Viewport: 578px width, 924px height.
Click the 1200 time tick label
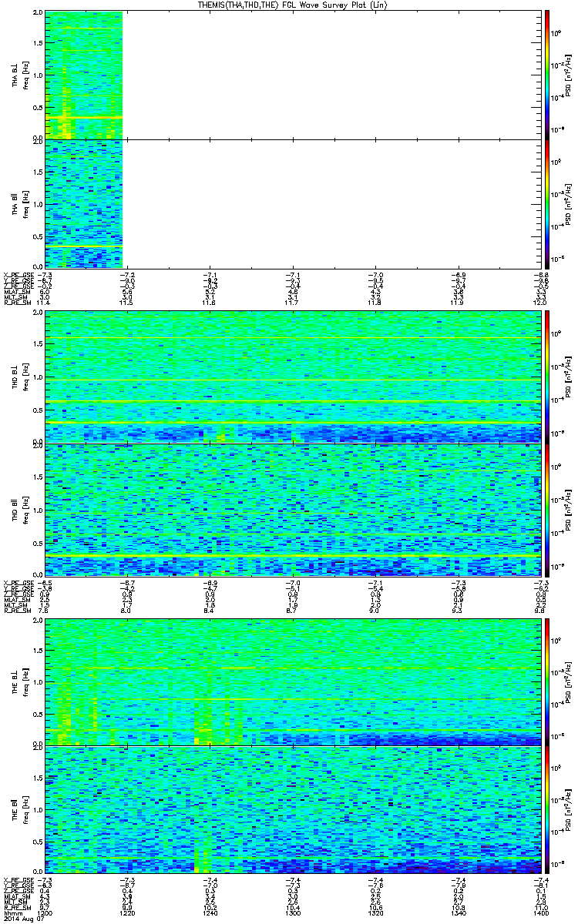click(x=45, y=913)
